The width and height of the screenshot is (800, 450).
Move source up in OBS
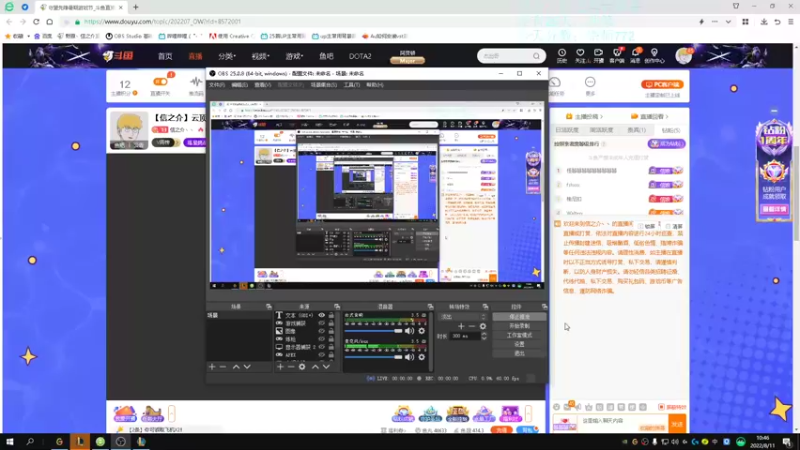[315, 367]
